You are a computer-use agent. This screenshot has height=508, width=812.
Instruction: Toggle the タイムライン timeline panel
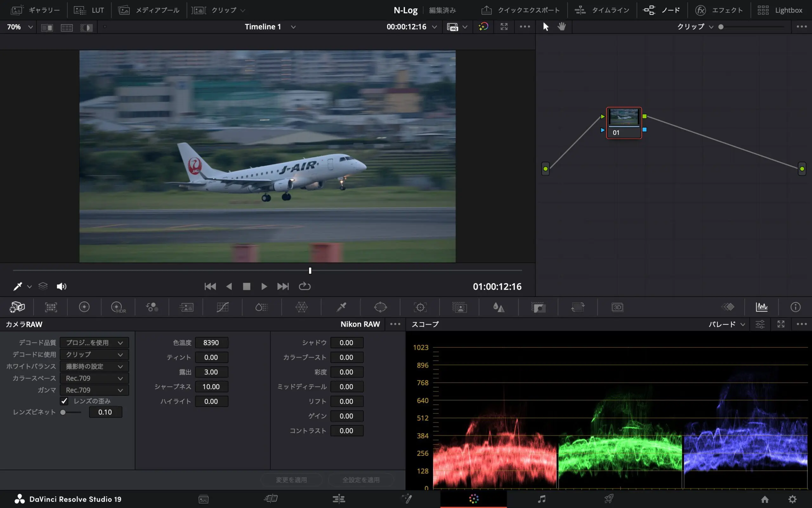[602, 10]
